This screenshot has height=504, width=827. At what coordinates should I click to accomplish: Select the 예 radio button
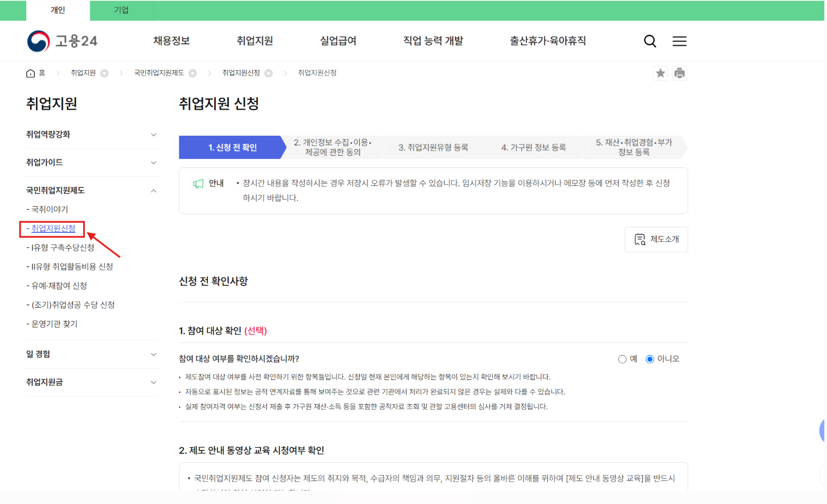pyautogui.click(x=622, y=359)
